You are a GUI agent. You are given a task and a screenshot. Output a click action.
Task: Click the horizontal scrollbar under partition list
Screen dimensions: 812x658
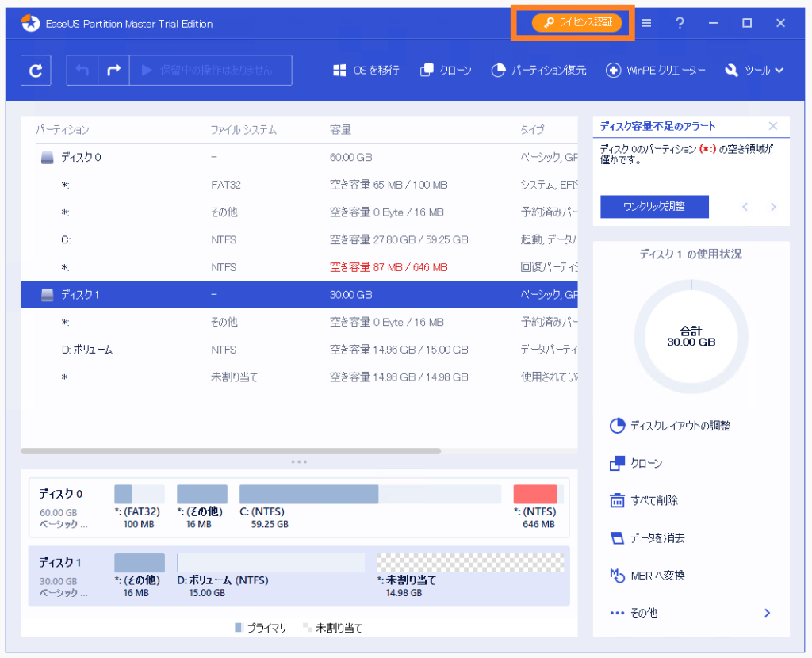pos(231,451)
